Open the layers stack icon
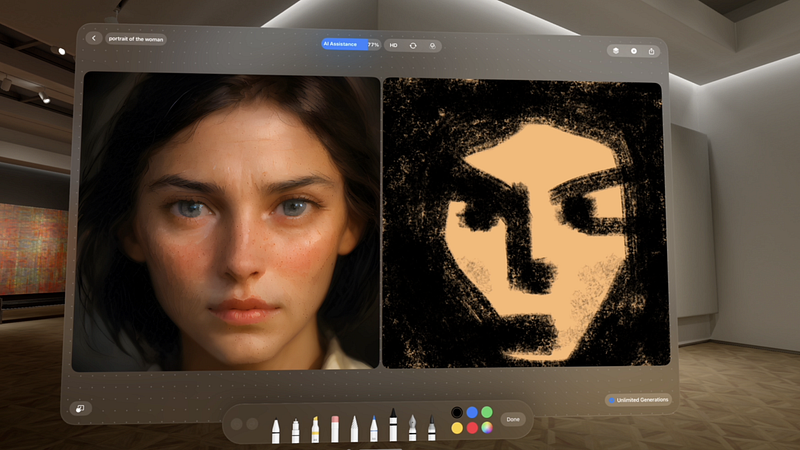 click(x=616, y=51)
